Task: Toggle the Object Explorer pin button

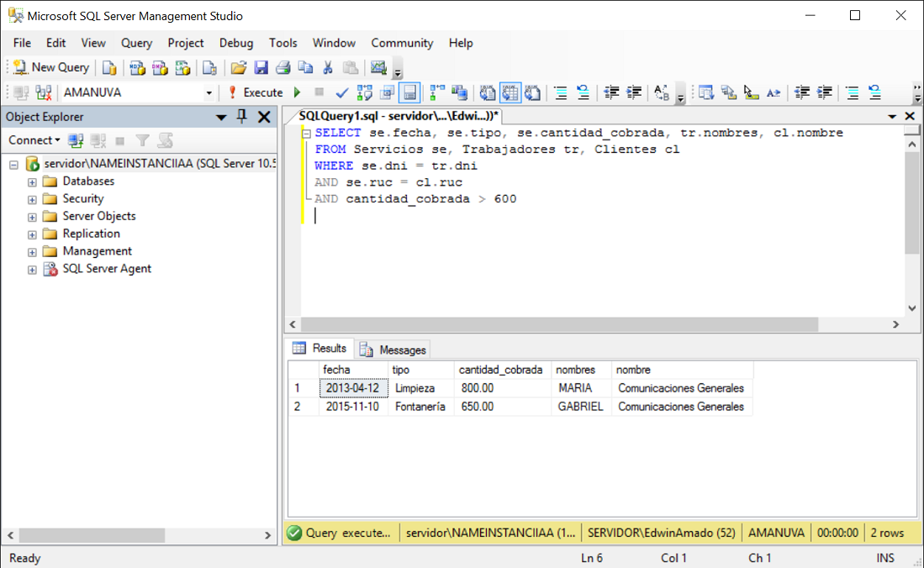Action: tap(241, 117)
